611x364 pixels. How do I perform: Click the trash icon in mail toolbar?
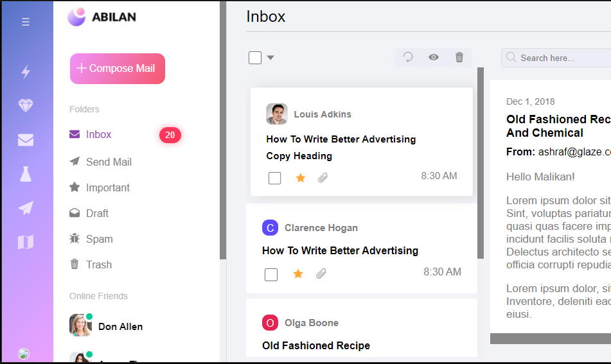(459, 58)
